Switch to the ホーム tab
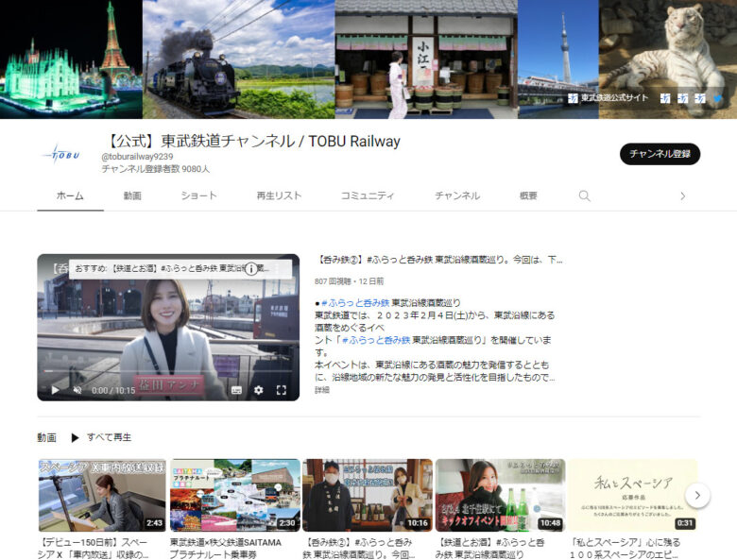 [x=70, y=195]
